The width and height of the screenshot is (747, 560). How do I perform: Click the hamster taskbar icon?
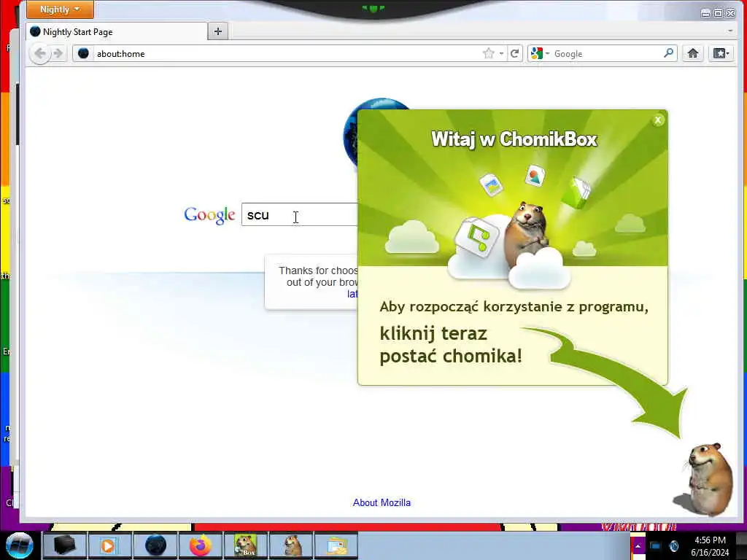(x=292, y=545)
